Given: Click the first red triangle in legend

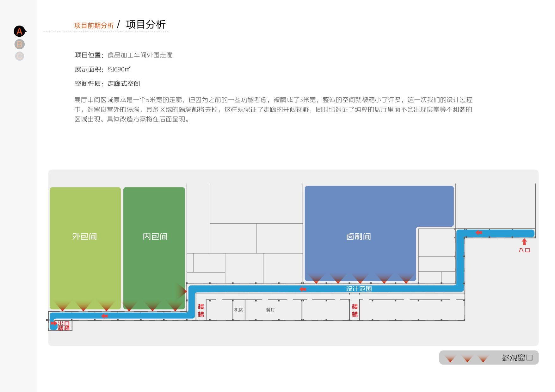Looking at the screenshot, I should click(x=450, y=358).
